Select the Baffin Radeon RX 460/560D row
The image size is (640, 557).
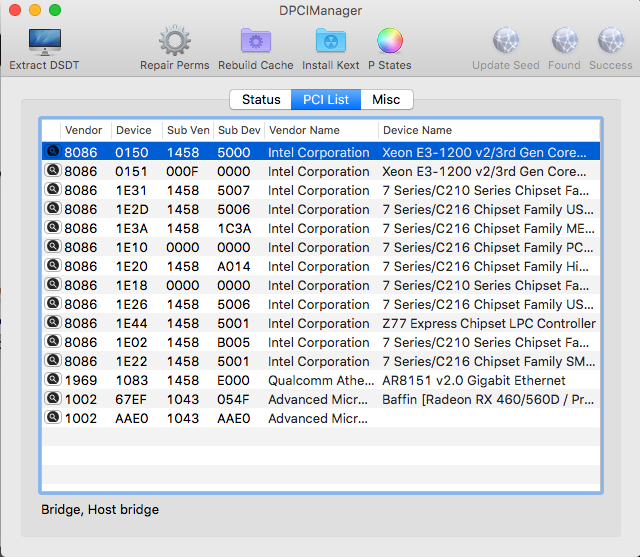click(321, 399)
